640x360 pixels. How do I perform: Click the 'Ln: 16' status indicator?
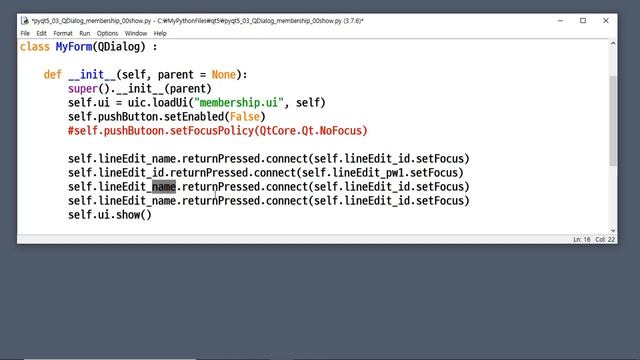[x=582, y=240]
